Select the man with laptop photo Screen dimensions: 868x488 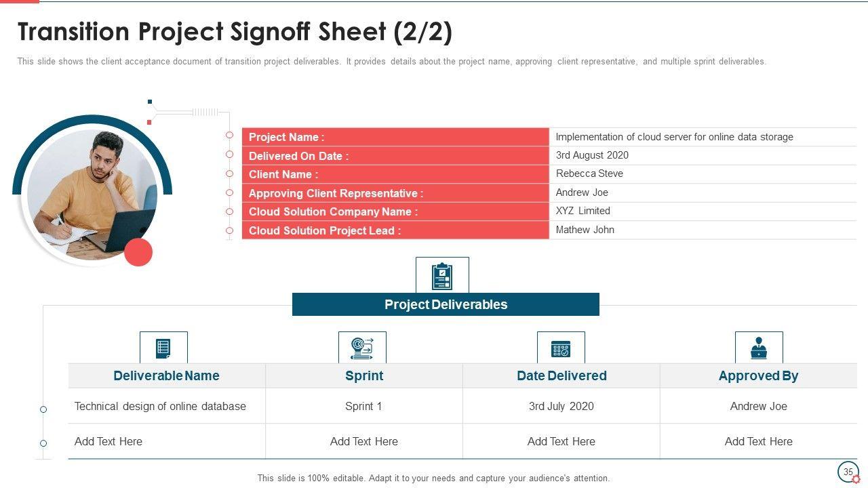[x=92, y=193]
